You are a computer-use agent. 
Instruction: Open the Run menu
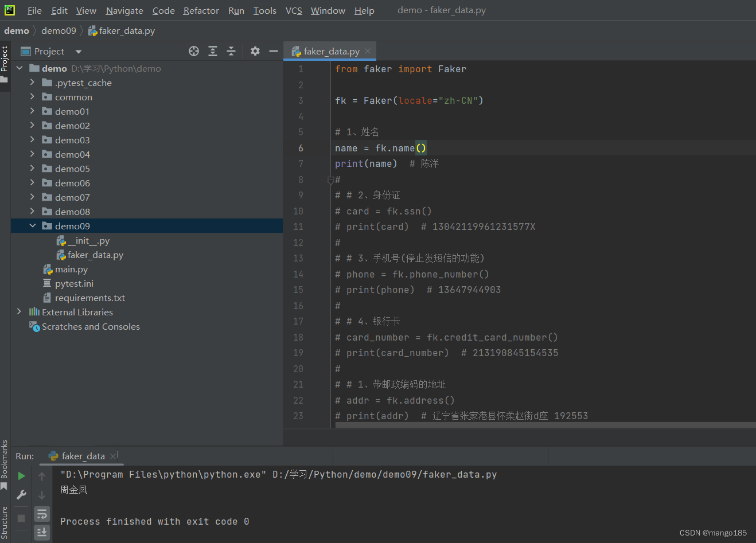[236, 10]
